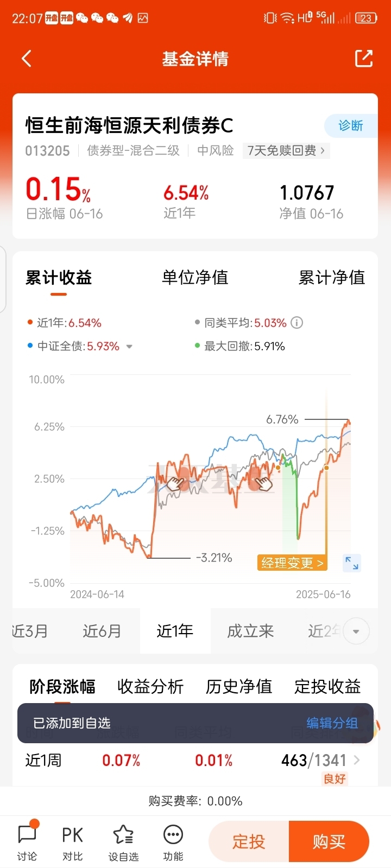Open the 功能 more functions icon
The width and height of the screenshot is (391, 868).
173,843
